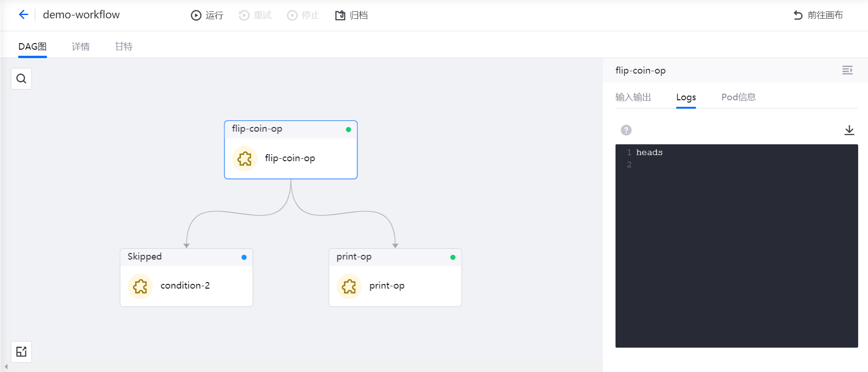Open the 甘特 tab
Screen dimensions: 868x372
(124, 46)
